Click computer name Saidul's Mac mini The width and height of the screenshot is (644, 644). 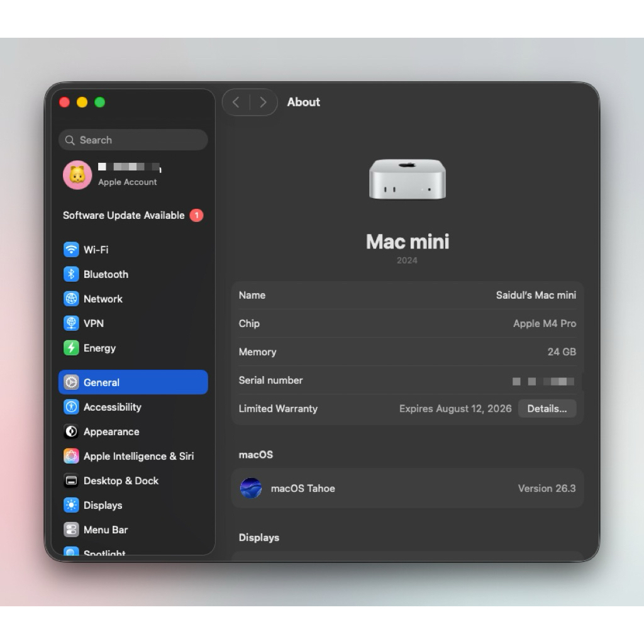[536, 296]
